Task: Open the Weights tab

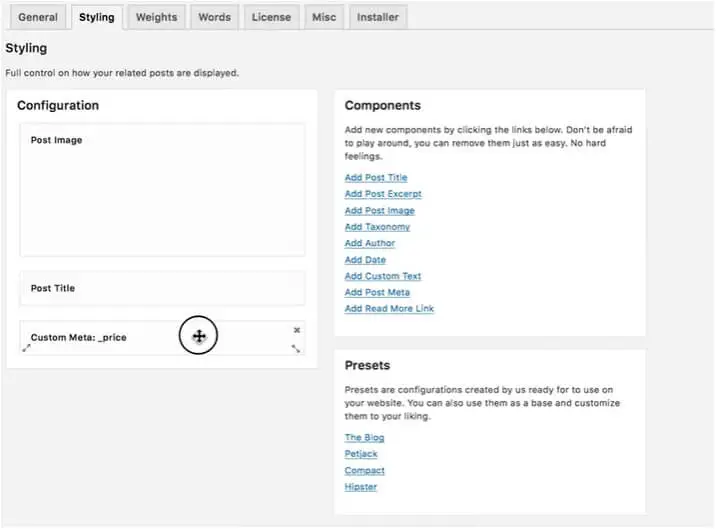Action: pos(156,17)
